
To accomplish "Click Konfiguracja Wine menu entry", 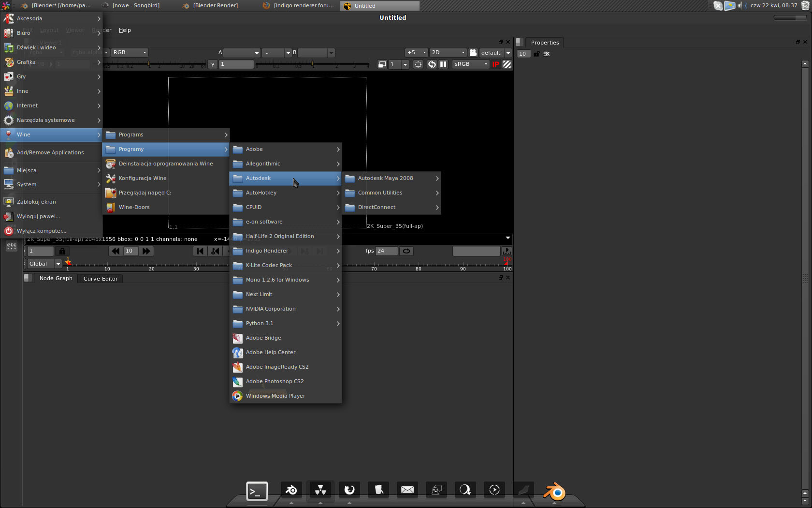I will pos(143,178).
